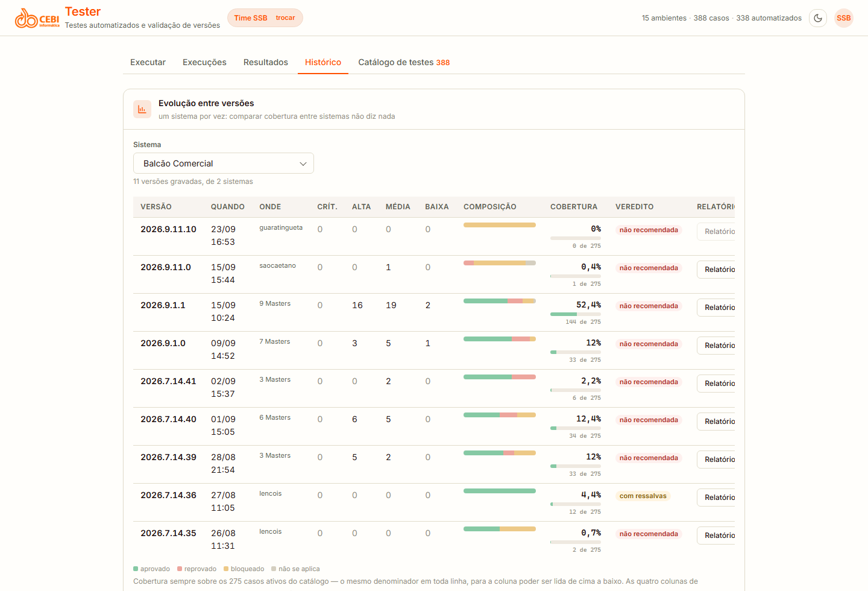Switch to the Resultados tab
The height and width of the screenshot is (591, 868).
click(x=266, y=62)
